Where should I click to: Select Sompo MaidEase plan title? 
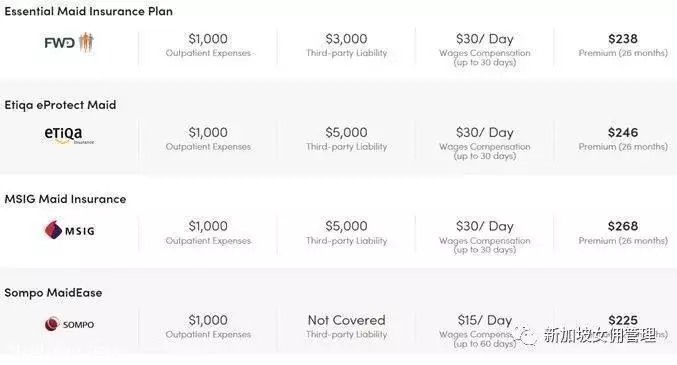pyautogui.click(x=54, y=293)
